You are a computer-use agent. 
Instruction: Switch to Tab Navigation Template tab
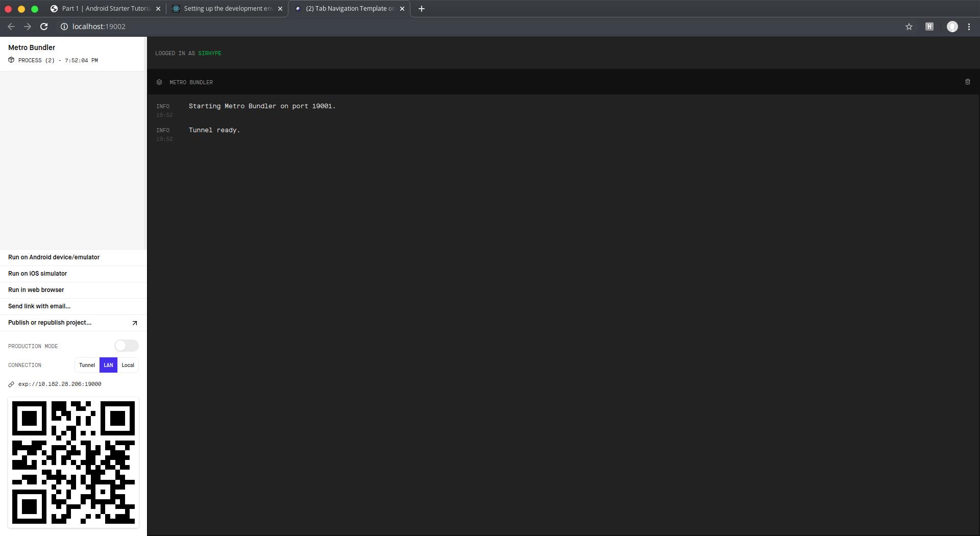pos(349,9)
